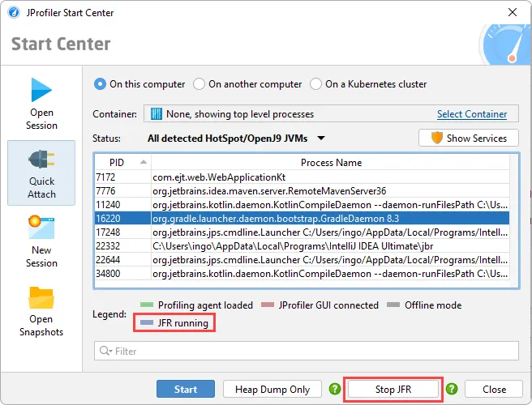
Task: Sort by the PID column header
Action: click(122, 163)
